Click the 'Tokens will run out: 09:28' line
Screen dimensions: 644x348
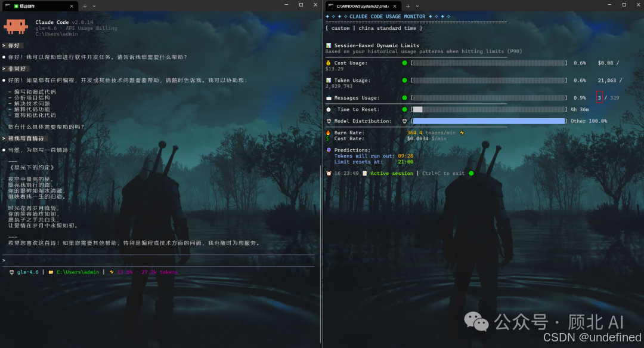374,156
